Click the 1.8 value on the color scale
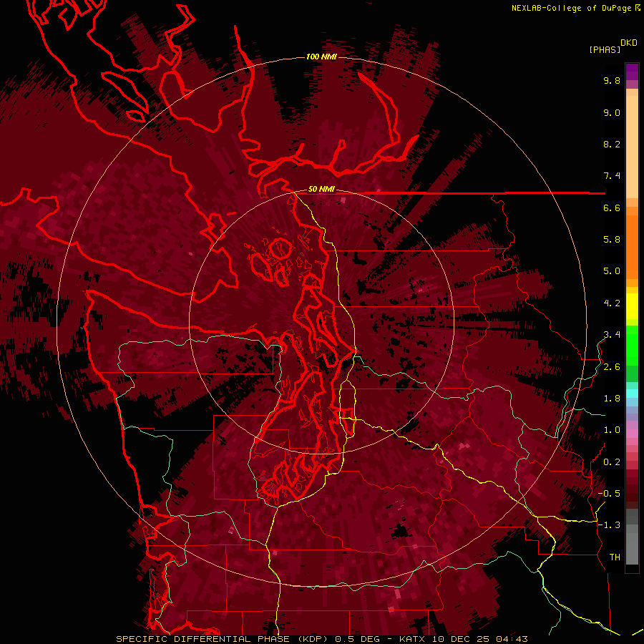This screenshot has height=644, width=644. coord(612,399)
